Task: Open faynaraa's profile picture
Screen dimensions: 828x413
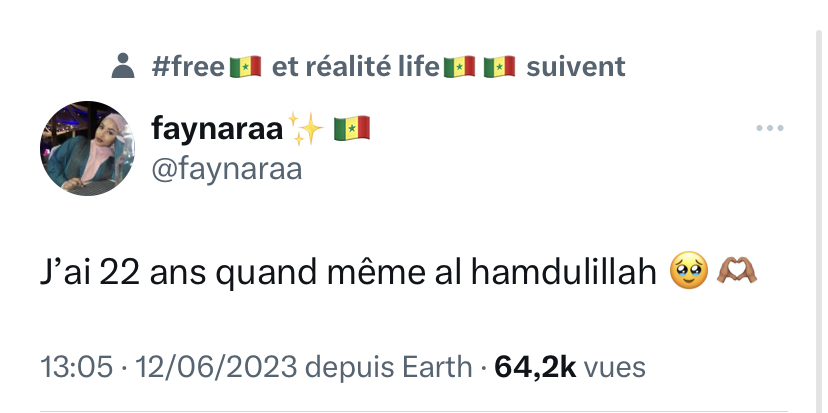Action: tap(88, 148)
